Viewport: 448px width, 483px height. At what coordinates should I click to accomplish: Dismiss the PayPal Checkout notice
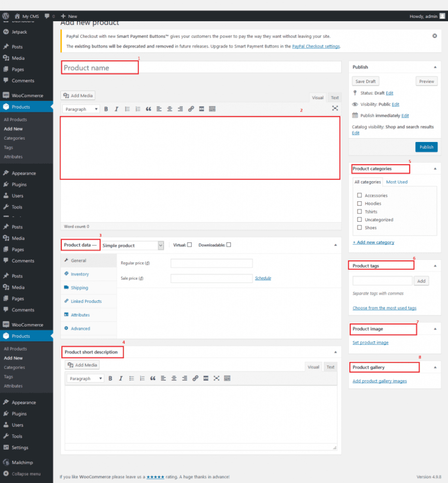434,36
